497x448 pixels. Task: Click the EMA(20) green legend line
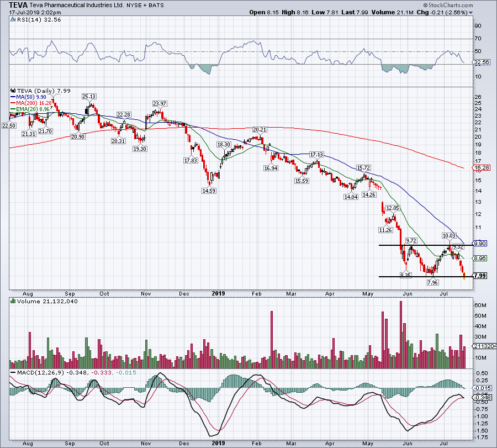click(x=13, y=109)
